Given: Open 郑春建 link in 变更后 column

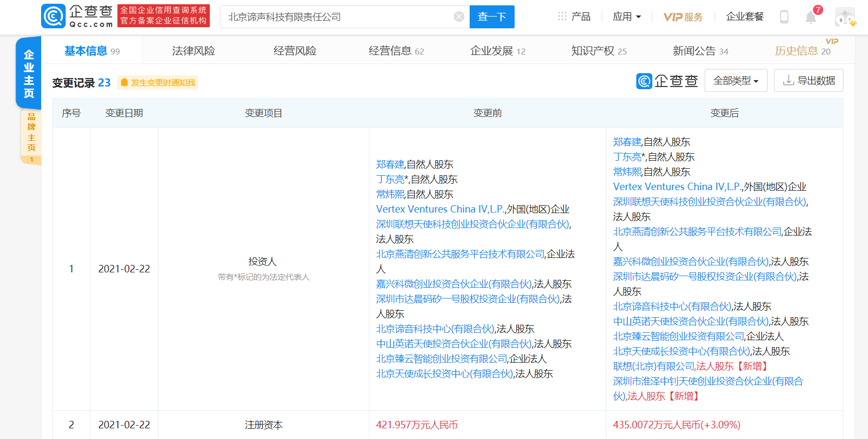Looking at the screenshot, I should [627, 142].
